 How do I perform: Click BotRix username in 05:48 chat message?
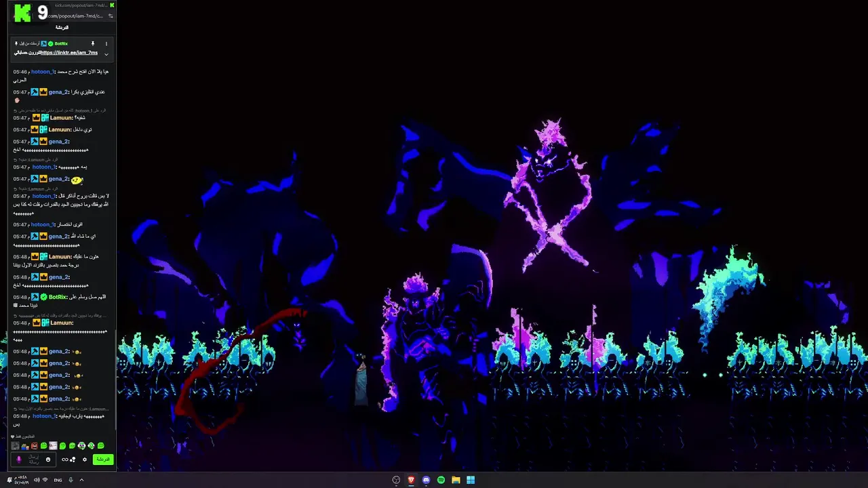[58, 298]
